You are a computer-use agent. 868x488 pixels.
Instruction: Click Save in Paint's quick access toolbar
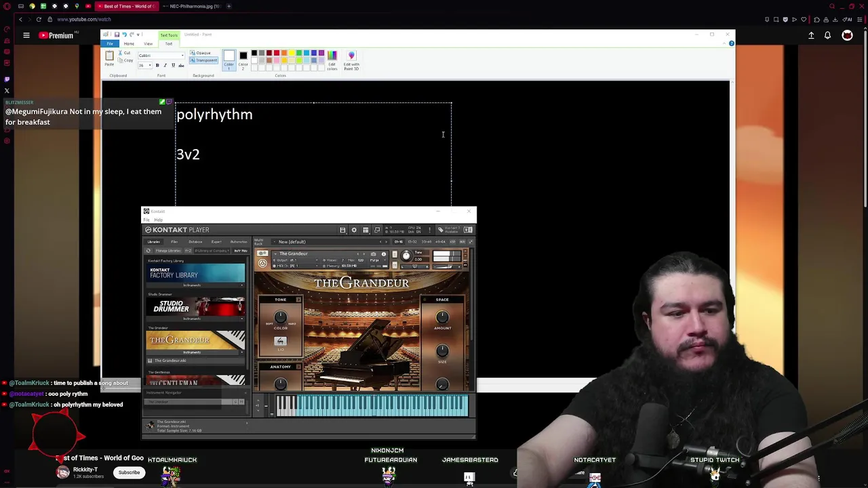coord(117,35)
